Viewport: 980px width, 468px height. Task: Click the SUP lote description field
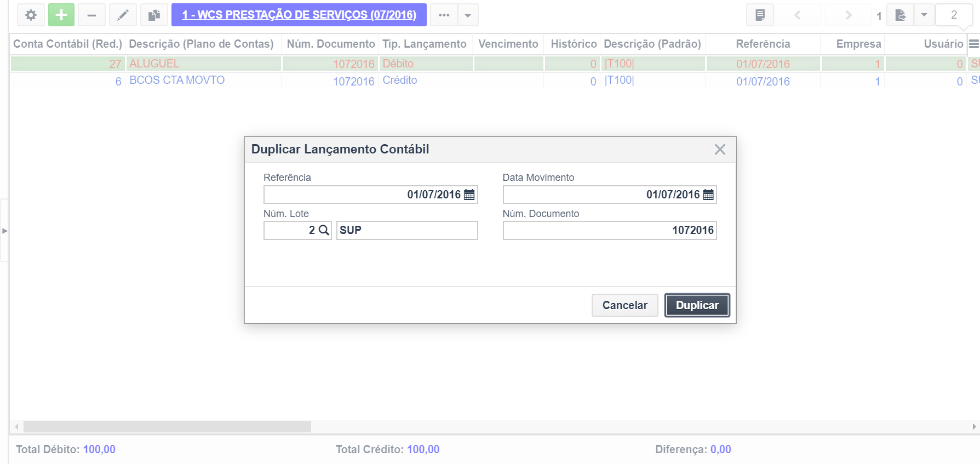pos(407,230)
